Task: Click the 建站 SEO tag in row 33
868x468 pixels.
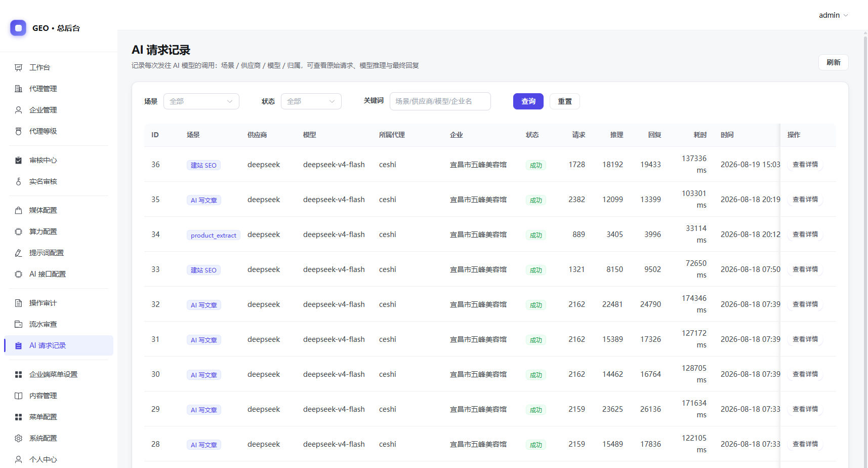Action: click(203, 270)
